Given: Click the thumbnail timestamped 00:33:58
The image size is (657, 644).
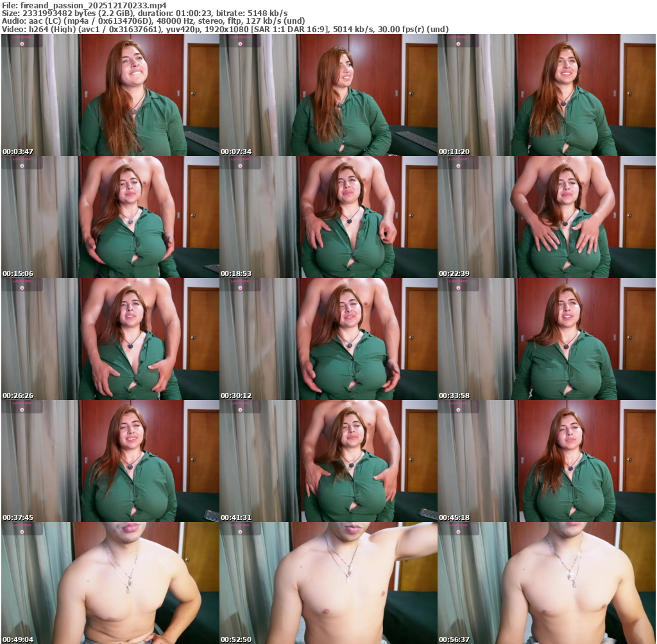Looking at the screenshot, I should coord(547,339).
